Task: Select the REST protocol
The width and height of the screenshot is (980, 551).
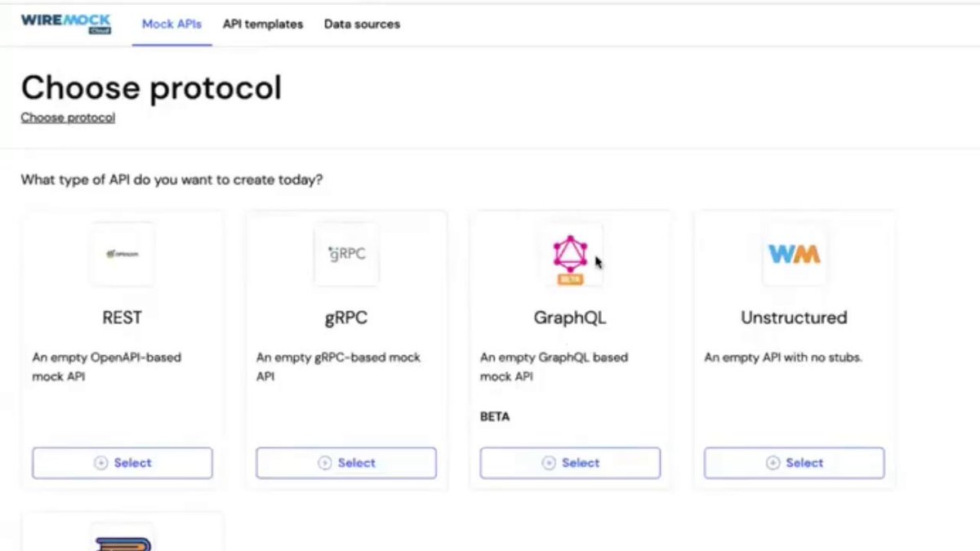Action: (122, 463)
